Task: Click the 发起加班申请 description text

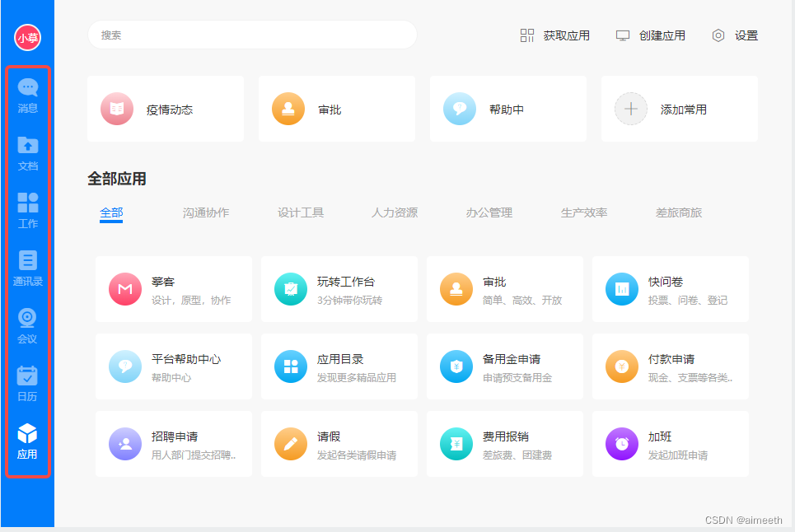Action: (678, 455)
